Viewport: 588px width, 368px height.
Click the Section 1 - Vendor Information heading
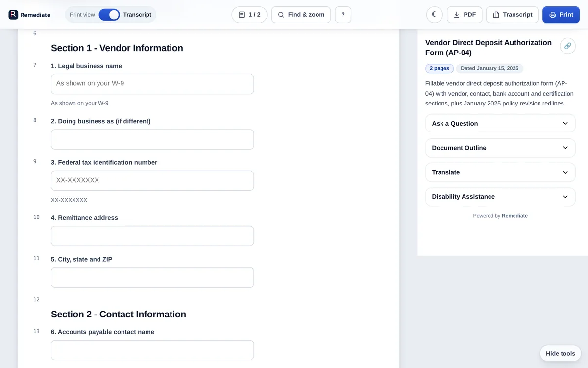117,48
